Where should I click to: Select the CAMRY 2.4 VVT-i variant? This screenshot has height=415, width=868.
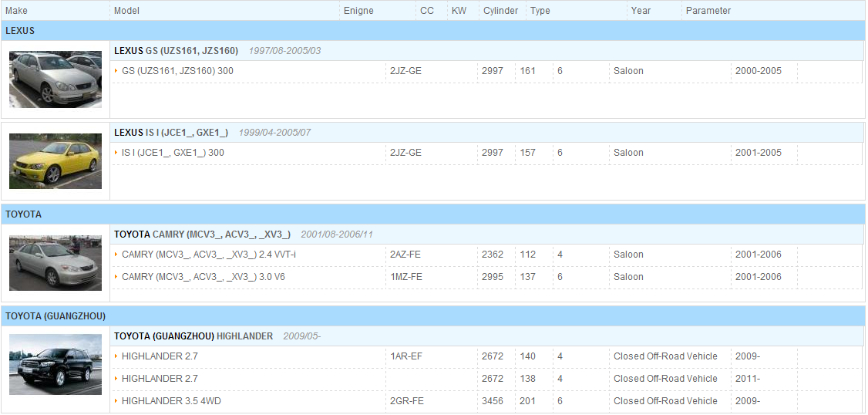click(x=487, y=255)
